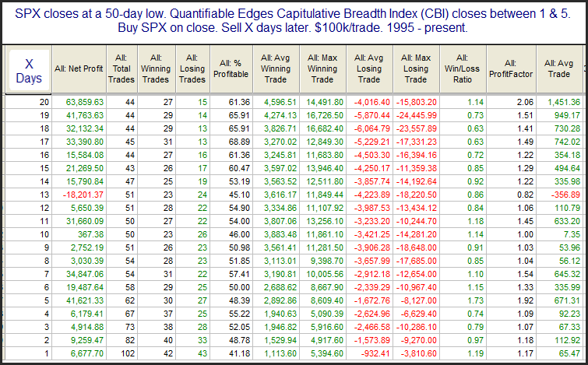Image resolution: width=588 pixels, height=365 pixels.
Task: Select All: Avg Trade column header
Action: [558, 69]
